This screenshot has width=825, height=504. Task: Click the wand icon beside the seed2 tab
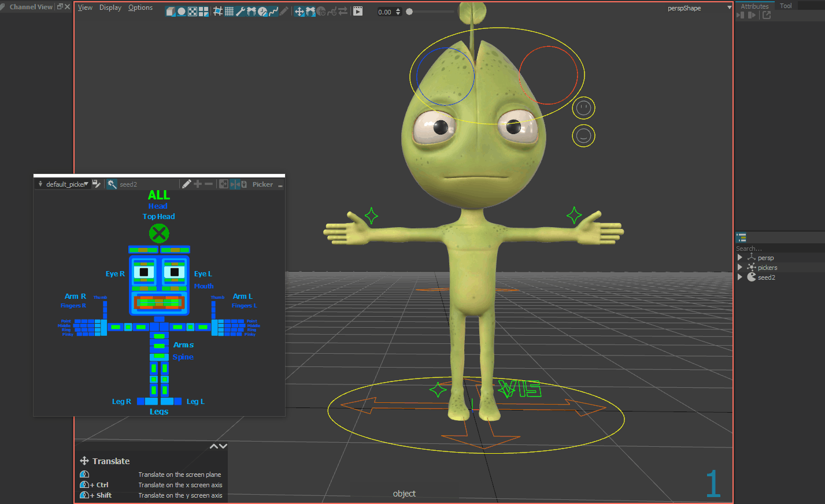(x=111, y=184)
